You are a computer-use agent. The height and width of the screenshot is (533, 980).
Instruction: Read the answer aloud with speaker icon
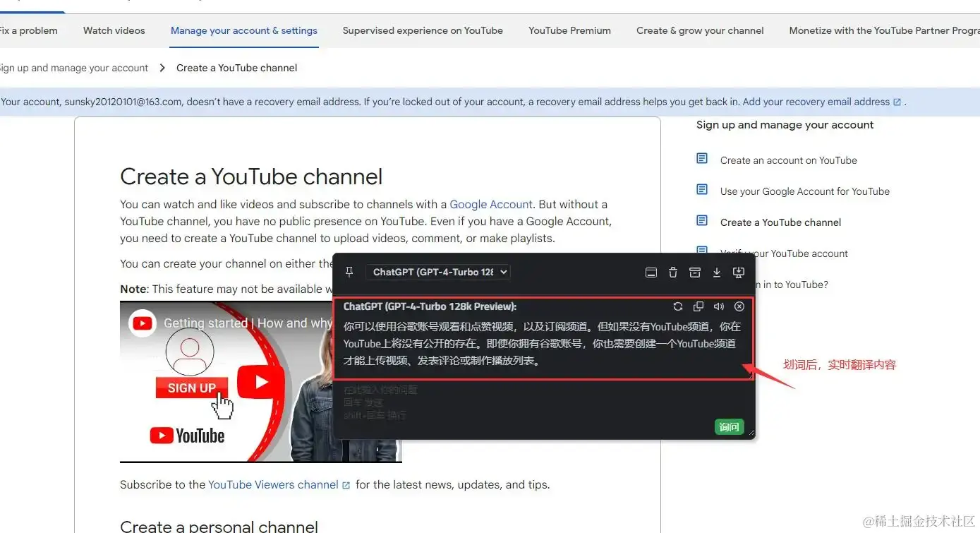coord(719,306)
